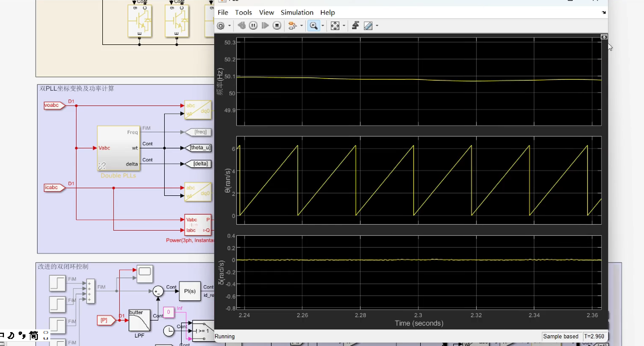Expand the zoom tool dropdown arrow
This screenshot has height=346, width=644.
coord(323,26)
